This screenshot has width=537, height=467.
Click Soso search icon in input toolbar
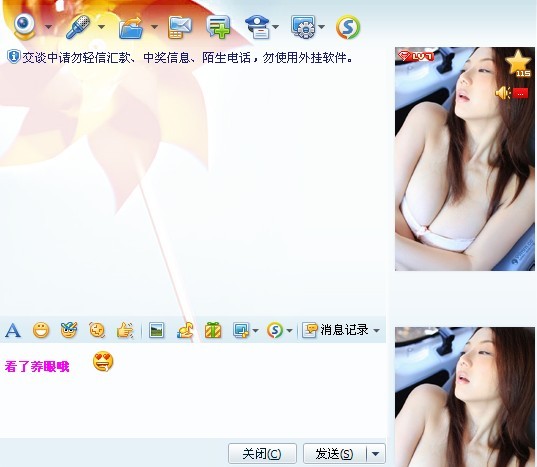click(275, 330)
